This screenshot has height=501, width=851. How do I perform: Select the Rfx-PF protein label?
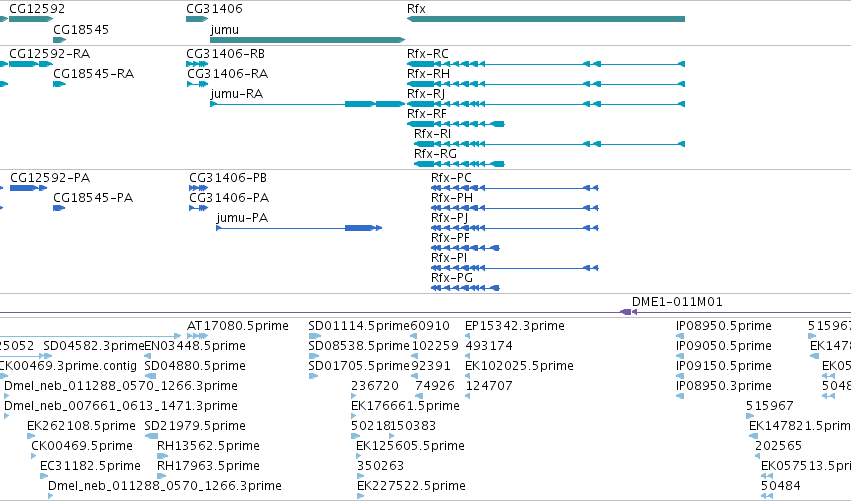[x=450, y=238]
